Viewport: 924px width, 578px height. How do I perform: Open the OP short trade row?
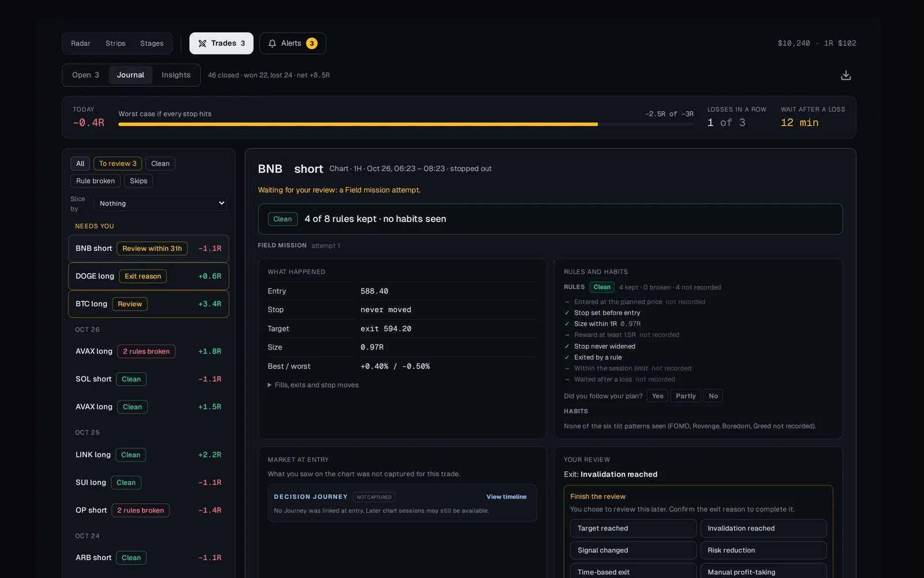(x=148, y=510)
